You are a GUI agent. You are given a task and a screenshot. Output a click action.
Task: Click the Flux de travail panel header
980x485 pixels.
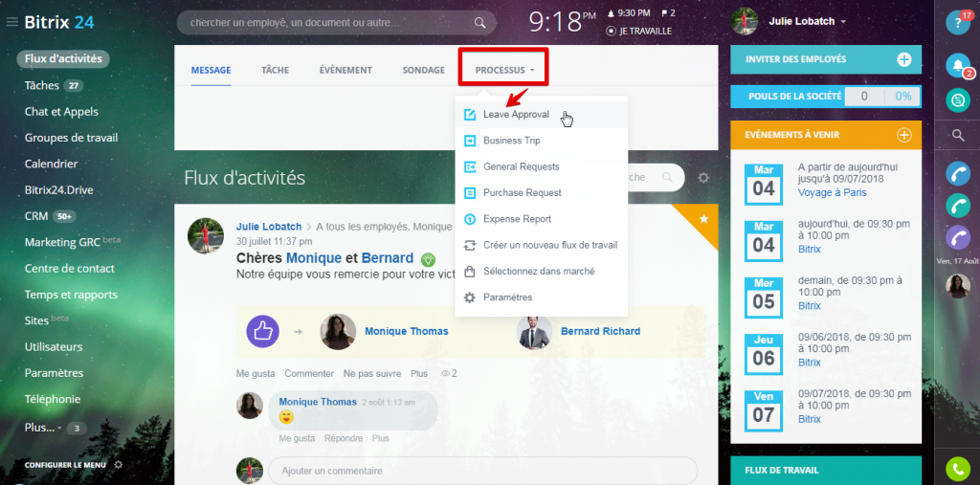coord(826,471)
